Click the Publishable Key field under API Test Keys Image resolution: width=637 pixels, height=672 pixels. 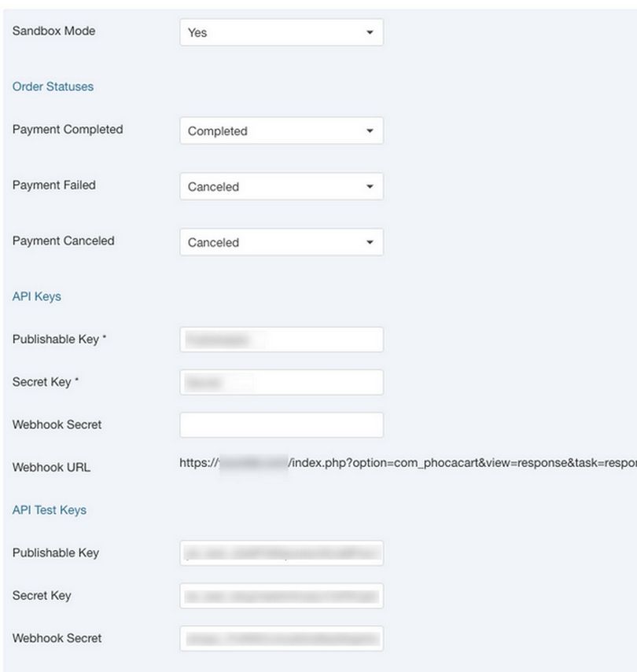[281, 553]
